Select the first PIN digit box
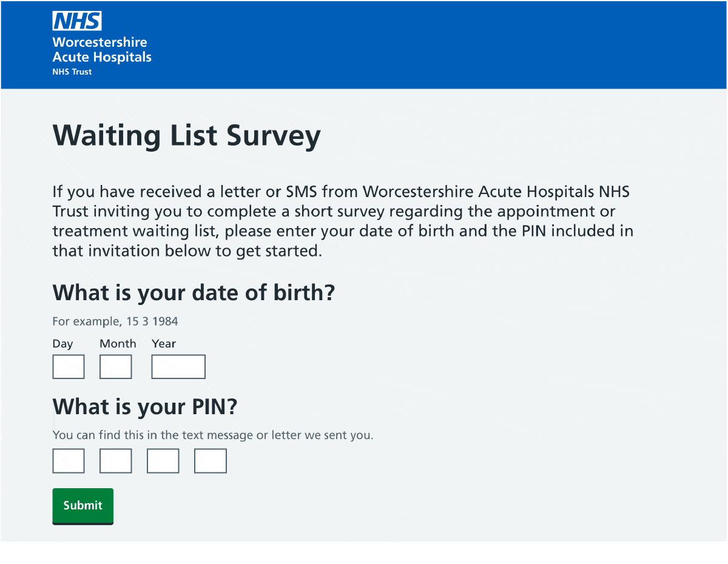 (69, 461)
